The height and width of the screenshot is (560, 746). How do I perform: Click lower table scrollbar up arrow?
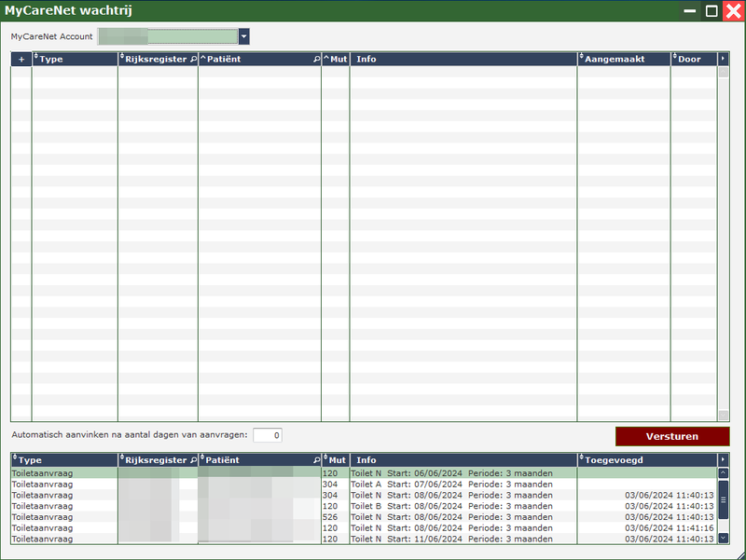point(724,473)
